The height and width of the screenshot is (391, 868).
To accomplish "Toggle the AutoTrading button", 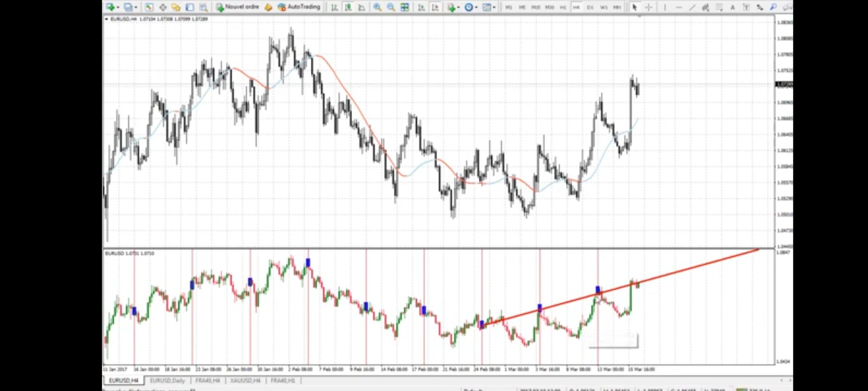I will click(x=299, y=7).
